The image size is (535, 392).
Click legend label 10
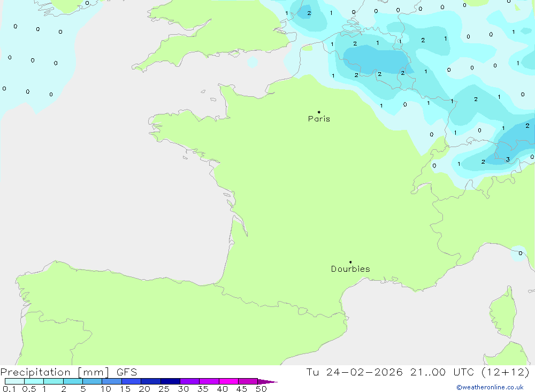point(106,389)
